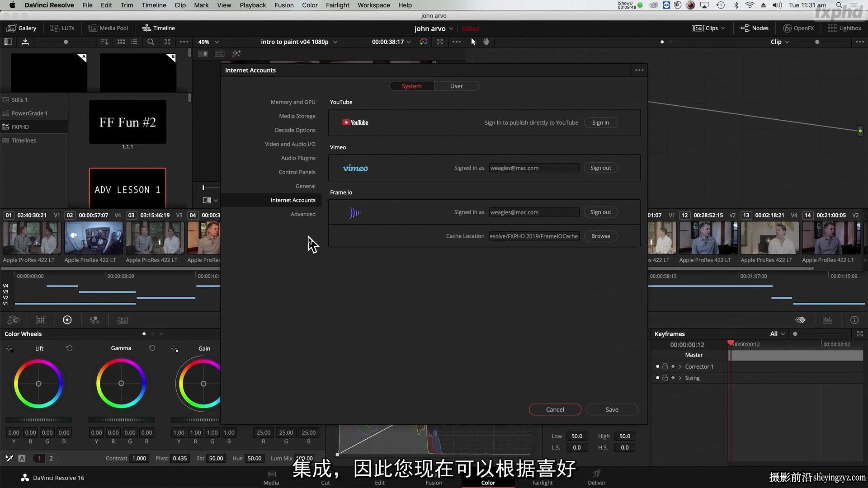This screenshot has height=488, width=868.
Task: Lock the Sizing keyframe track
Action: pos(665,378)
